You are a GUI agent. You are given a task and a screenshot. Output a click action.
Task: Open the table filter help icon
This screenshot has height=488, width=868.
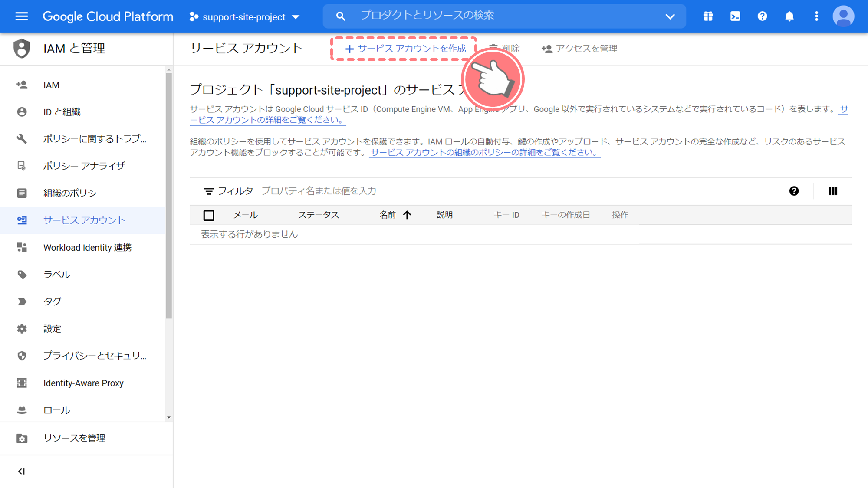pyautogui.click(x=794, y=191)
